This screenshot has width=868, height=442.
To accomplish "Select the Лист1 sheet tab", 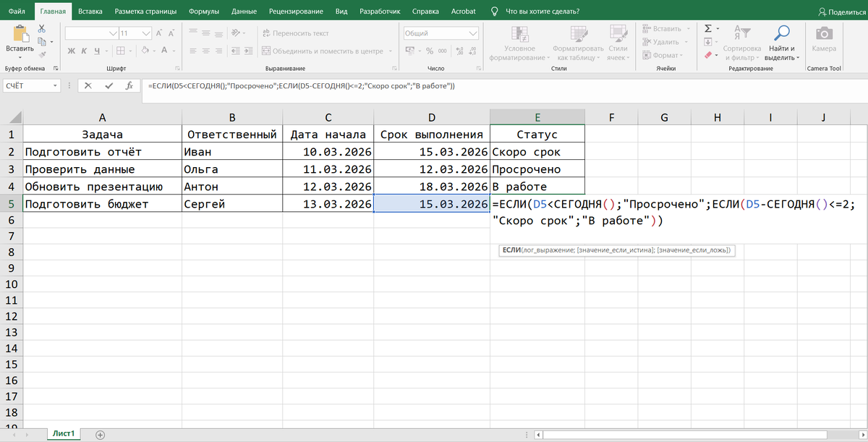I will [x=63, y=433].
